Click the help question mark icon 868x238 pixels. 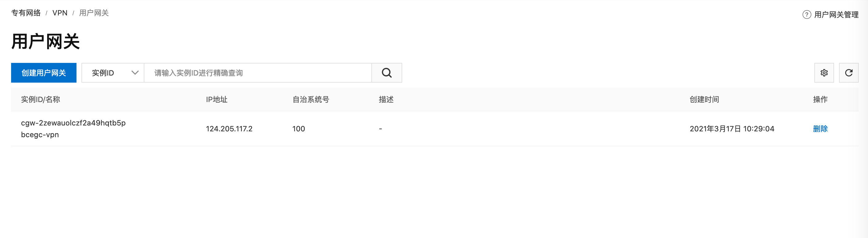[x=807, y=14]
